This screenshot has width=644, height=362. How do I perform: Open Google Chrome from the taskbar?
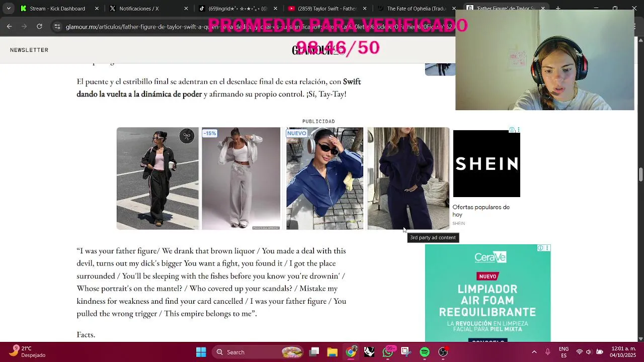point(351,352)
